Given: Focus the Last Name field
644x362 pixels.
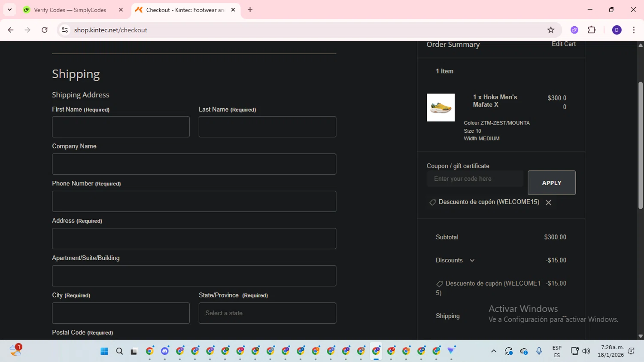Looking at the screenshot, I should (x=267, y=127).
